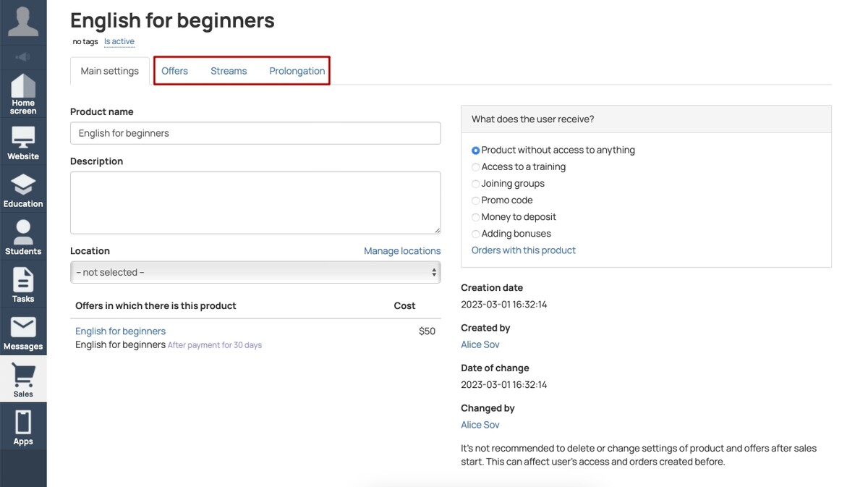The image size is (868, 487).
Task: Select Promo code radio option
Action: pos(475,200)
